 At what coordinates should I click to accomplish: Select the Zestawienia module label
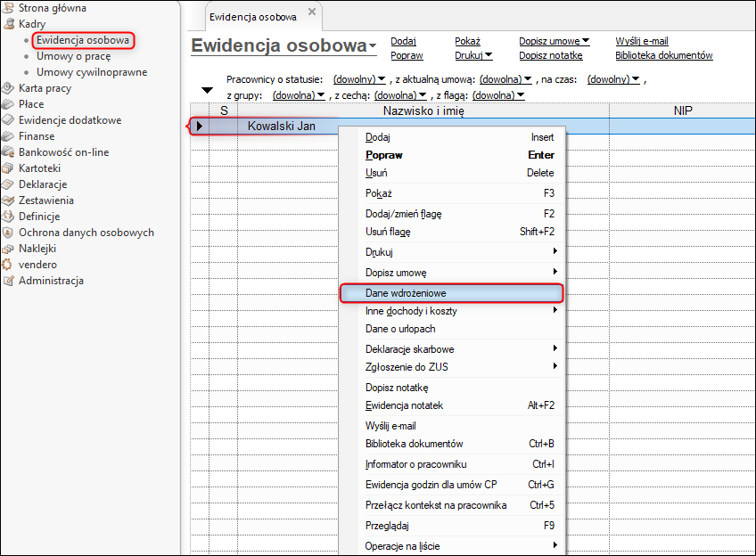click(x=46, y=200)
